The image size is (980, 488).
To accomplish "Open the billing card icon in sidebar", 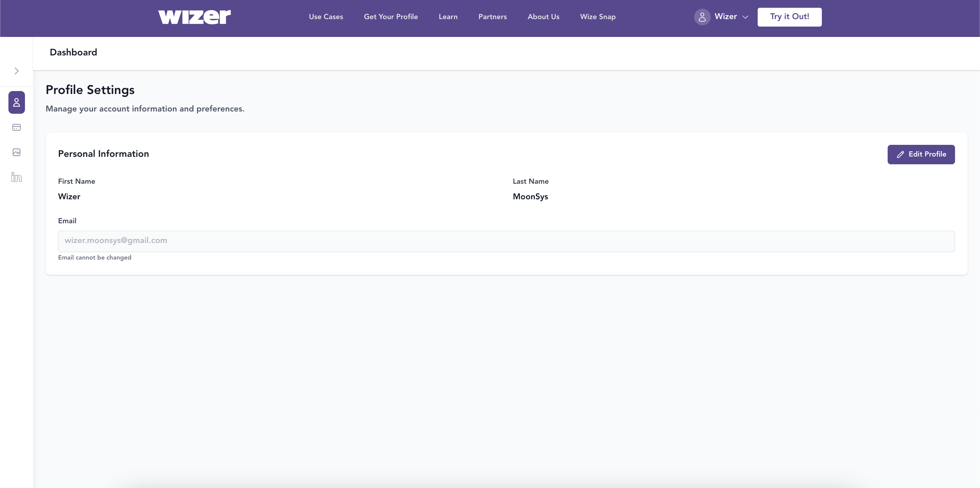I will pos(16,127).
